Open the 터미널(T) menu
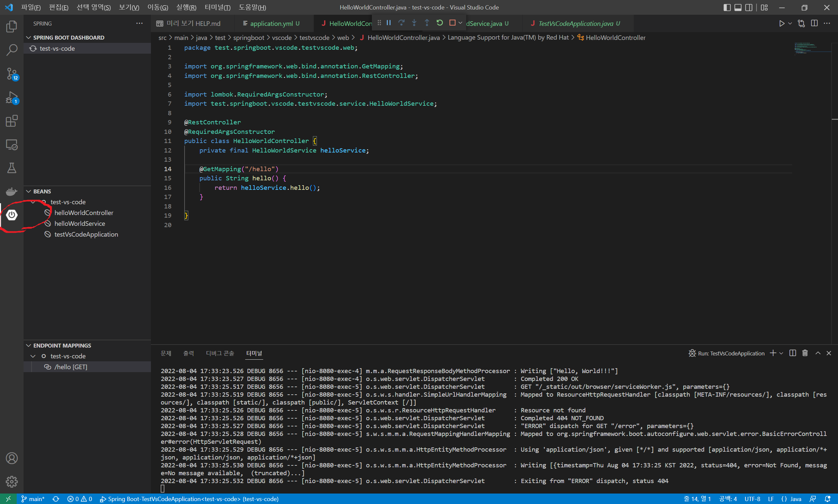The height and width of the screenshot is (504, 838). tap(217, 8)
